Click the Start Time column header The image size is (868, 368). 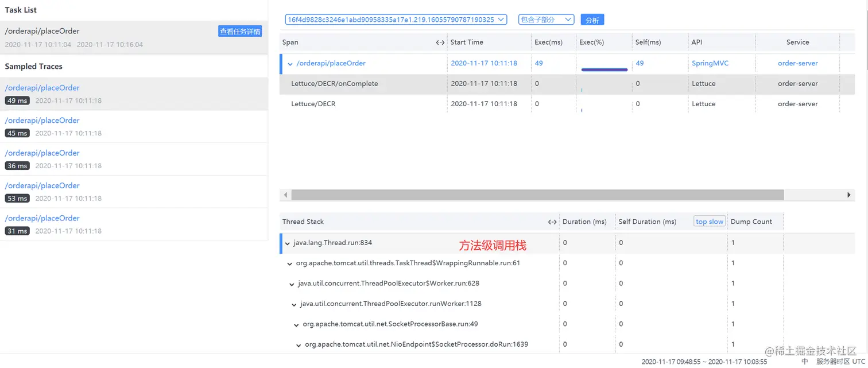pos(467,42)
